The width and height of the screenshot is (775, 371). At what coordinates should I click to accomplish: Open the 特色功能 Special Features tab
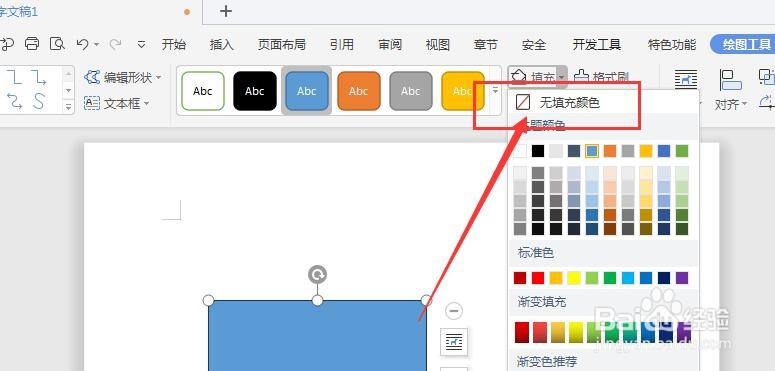coord(672,44)
